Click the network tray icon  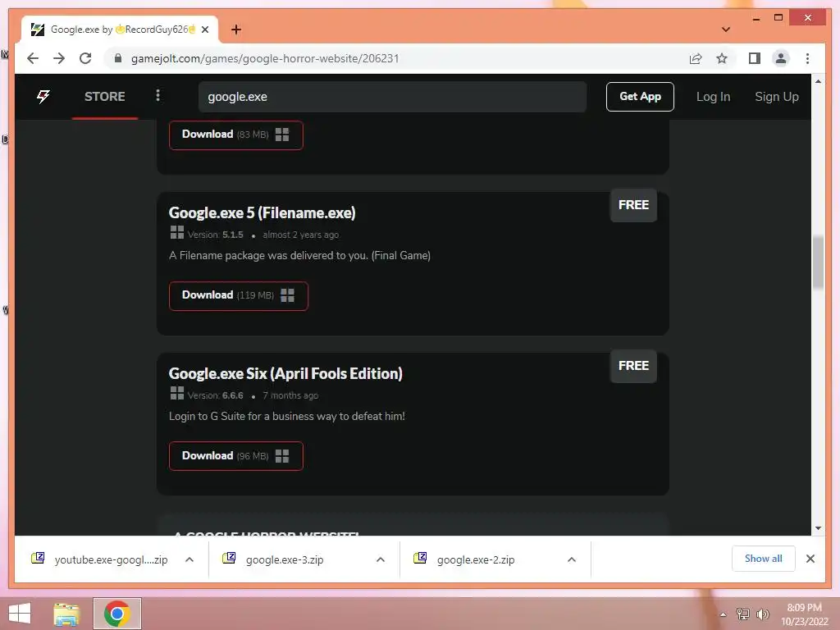pos(743,614)
